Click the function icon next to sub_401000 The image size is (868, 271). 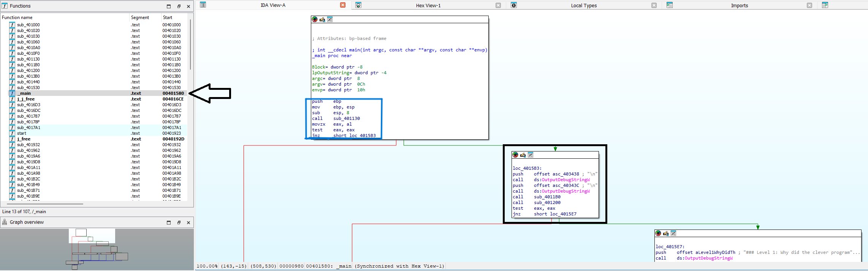pos(12,25)
